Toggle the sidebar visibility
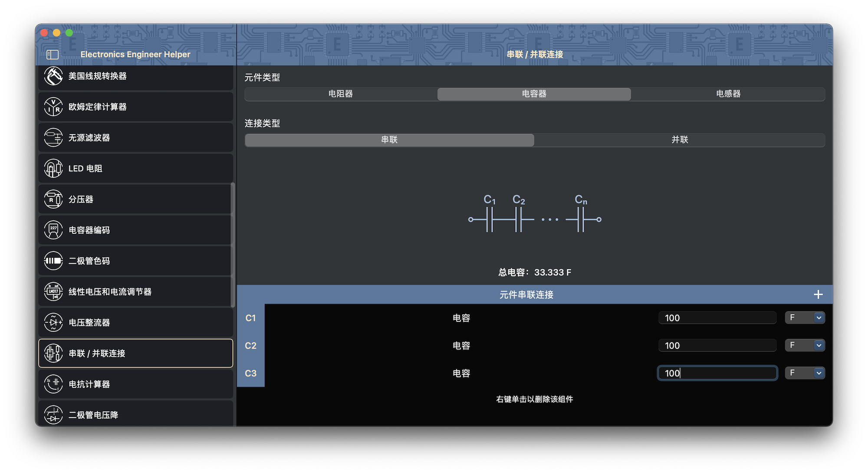The height and width of the screenshot is (473, 868). [52, 54]
